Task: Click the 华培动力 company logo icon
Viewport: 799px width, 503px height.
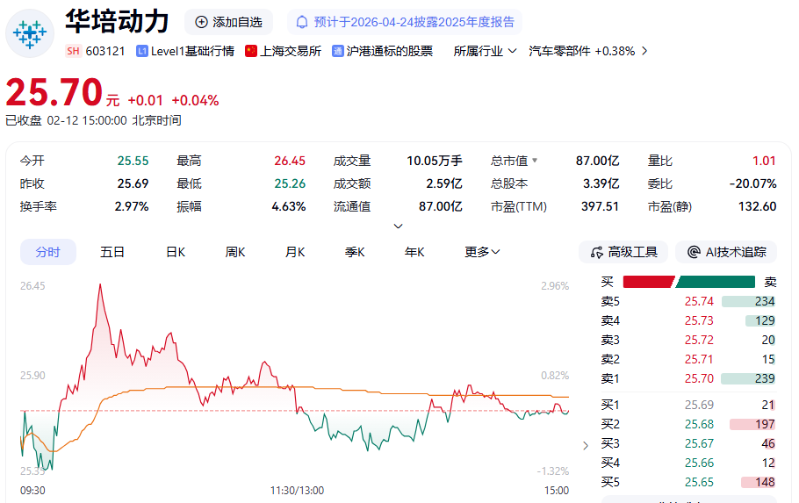Action: click(30, 33)
